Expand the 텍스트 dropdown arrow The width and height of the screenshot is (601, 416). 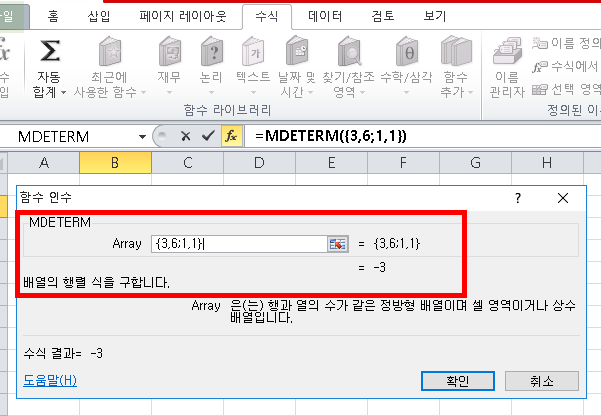tap(253, 93)
